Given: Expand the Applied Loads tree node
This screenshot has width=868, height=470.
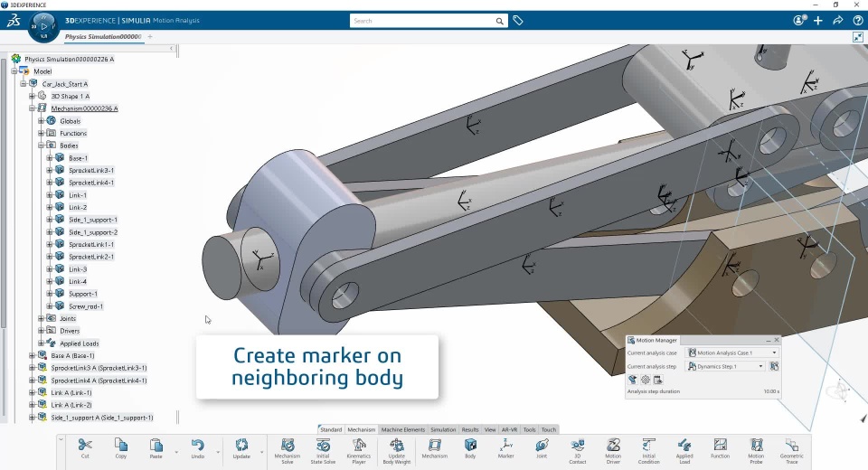Looking at the screenshot, I should coord(41,343).
